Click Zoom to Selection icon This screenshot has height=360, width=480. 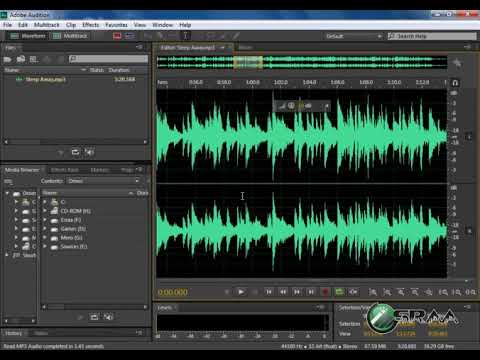(x=470, y=292)
